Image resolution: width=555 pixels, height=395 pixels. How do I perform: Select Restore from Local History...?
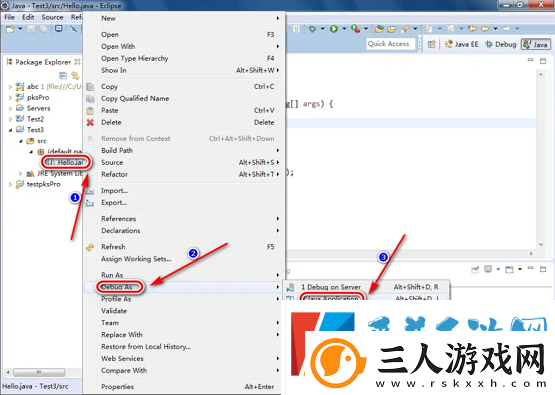[183, 347]
